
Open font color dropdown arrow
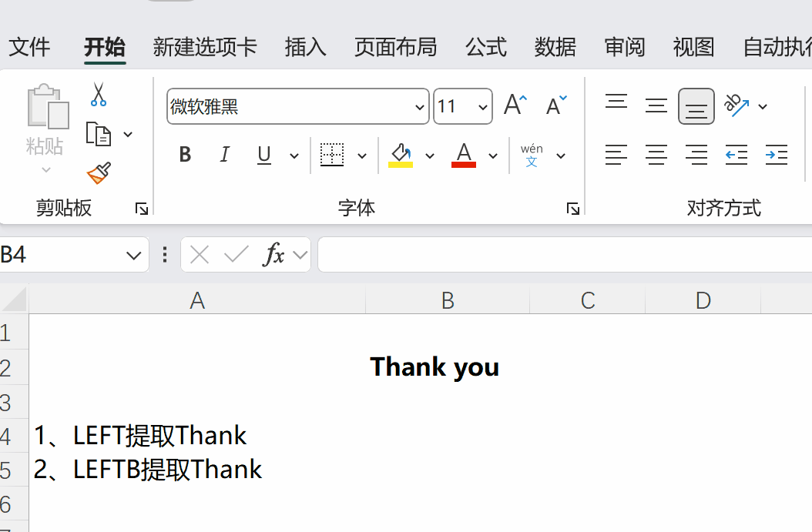pos(493,156)
